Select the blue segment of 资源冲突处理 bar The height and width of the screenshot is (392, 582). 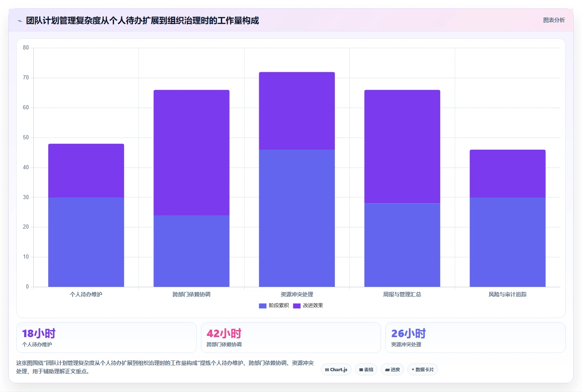[x=297, y=218]
